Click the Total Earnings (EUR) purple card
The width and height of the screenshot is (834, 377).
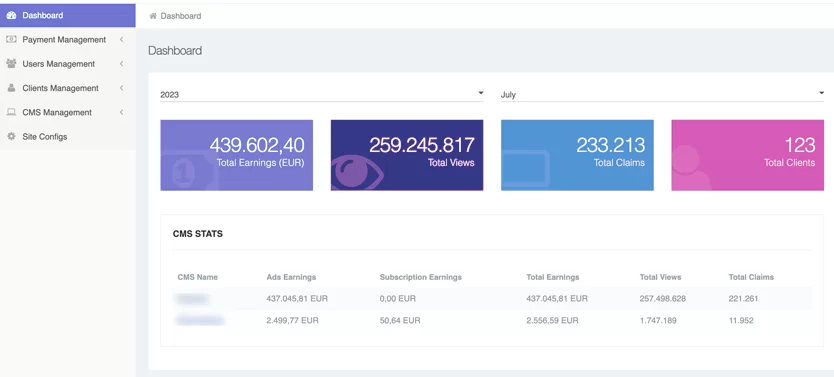click(x=237, y=155)
